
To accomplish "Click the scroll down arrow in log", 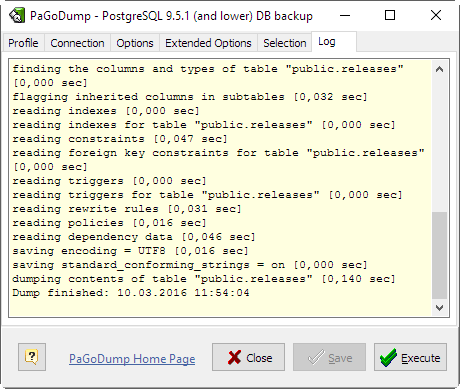I will click(439, 308).
